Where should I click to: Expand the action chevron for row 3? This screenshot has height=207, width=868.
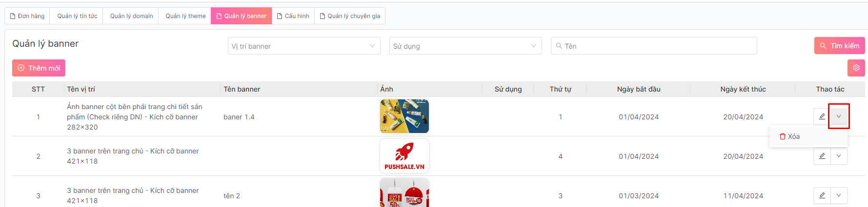click(839, 195)
